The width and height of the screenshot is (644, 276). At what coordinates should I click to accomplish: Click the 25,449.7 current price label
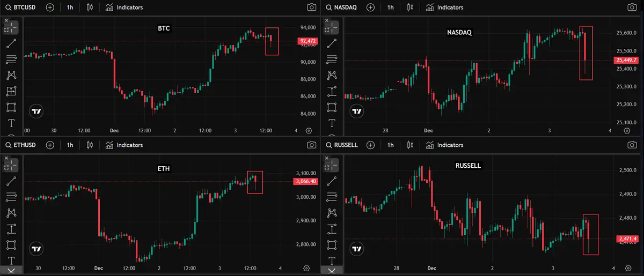[627, 60]
